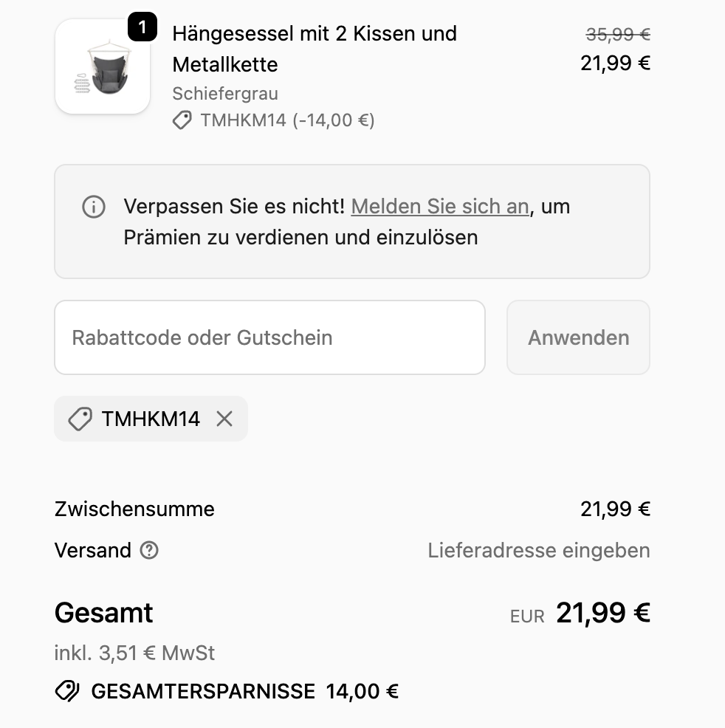Click the tag icon in TMHKM14 chip
Screen dimensions: 725x728
80,419
